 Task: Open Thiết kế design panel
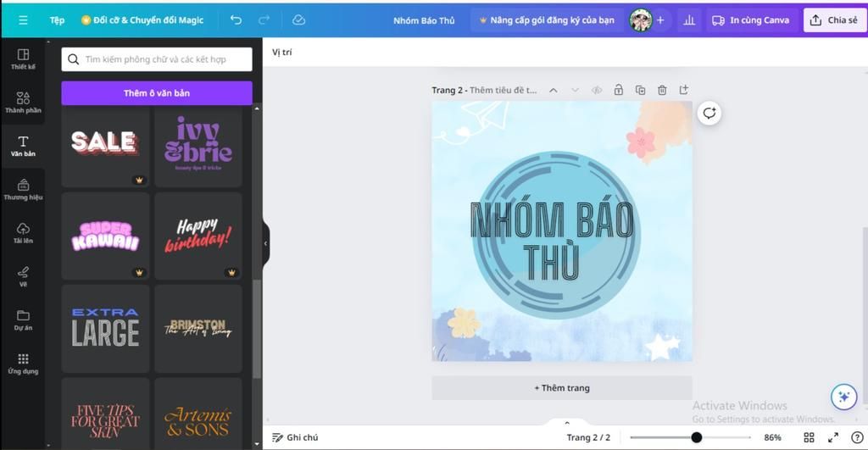coord(23,58)
